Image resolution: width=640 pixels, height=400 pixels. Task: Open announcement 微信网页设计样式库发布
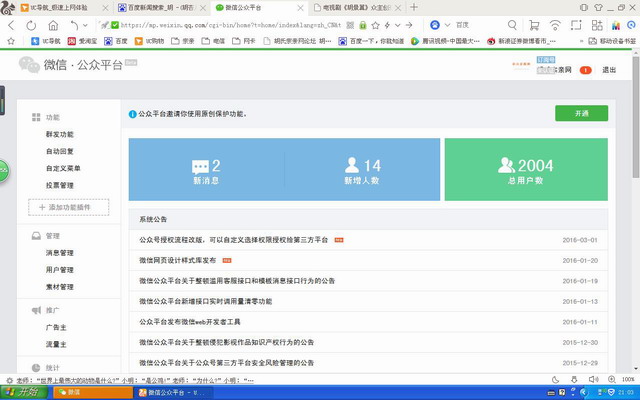point(178,260)
